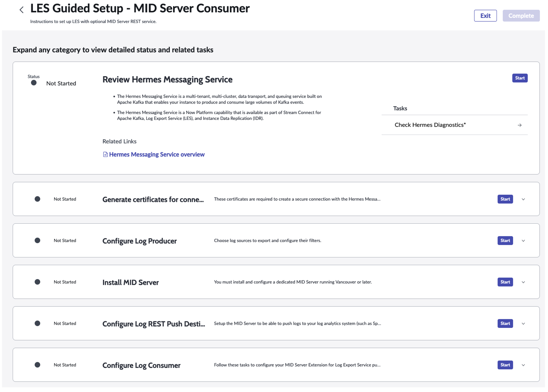Viewport: 548px width, 392px height.
Task: Click the Configure Log REST Push Desti... title
Action: [154, 324]
